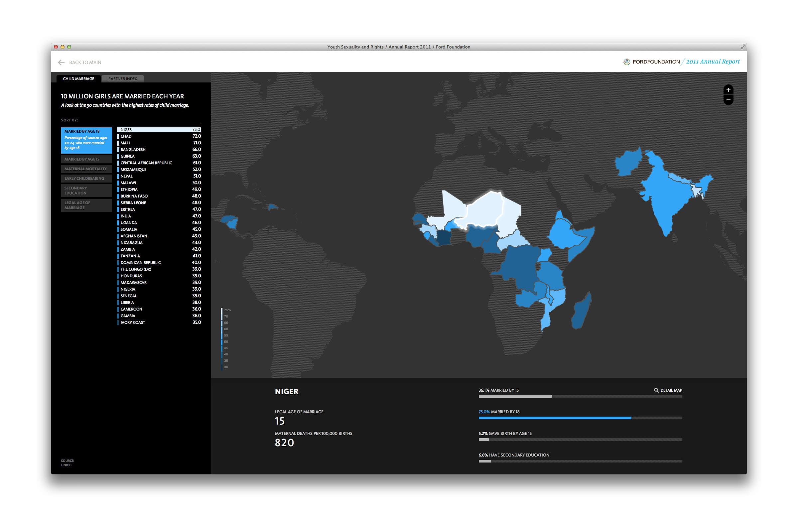Enable the Married by Age 15 sorting option
This screenshot has height=532, width=798.
click(86, 159)
